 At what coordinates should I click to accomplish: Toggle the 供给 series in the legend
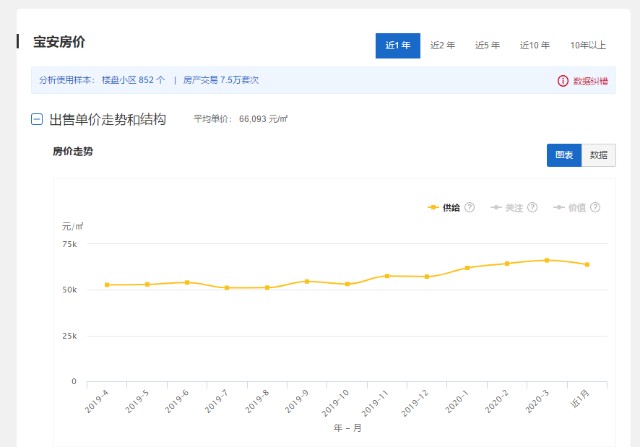pos(451,208)
